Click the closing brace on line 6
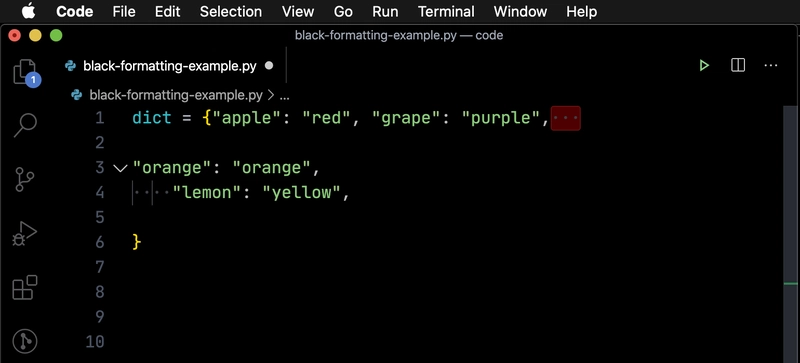 (136, 242)
